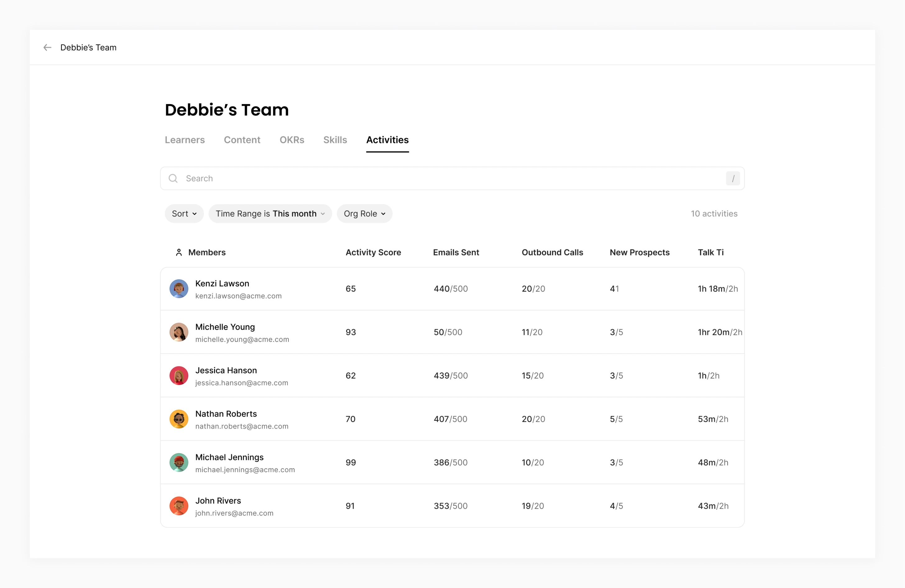Click Nathan Roberts' avatar
This screenshot has height=588, width=905.
pyautogui.click(x=179, y=419)
